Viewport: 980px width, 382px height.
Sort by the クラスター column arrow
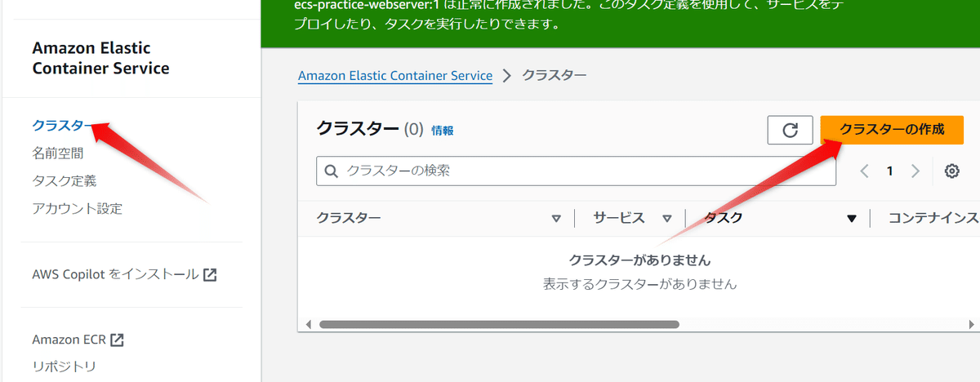pyautogui.click(x=556, y=219)
